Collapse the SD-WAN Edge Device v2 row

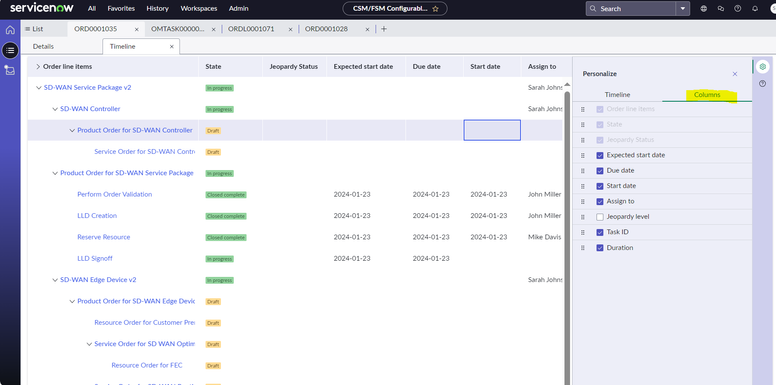pos(55,280)
